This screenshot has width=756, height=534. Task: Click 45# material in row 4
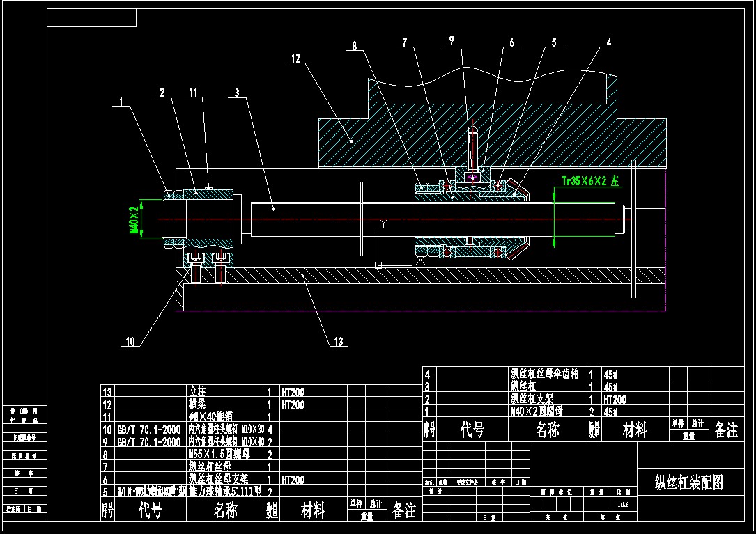click(610, 375)
